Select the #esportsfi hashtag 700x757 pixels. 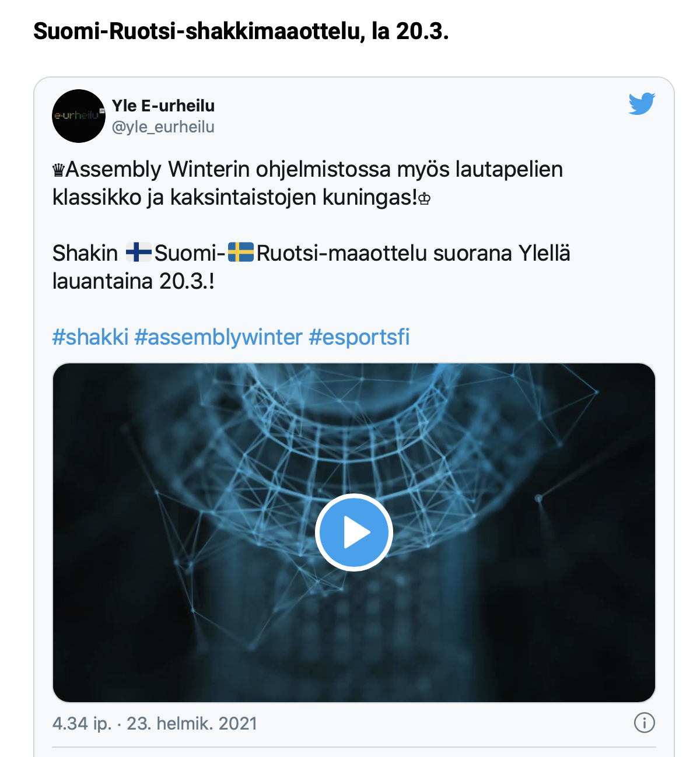point(359,337)
